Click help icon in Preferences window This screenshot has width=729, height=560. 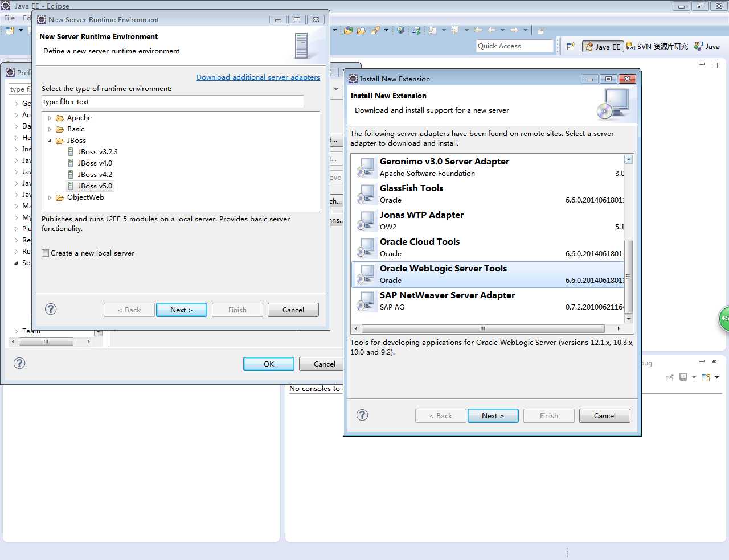(19, 363)
